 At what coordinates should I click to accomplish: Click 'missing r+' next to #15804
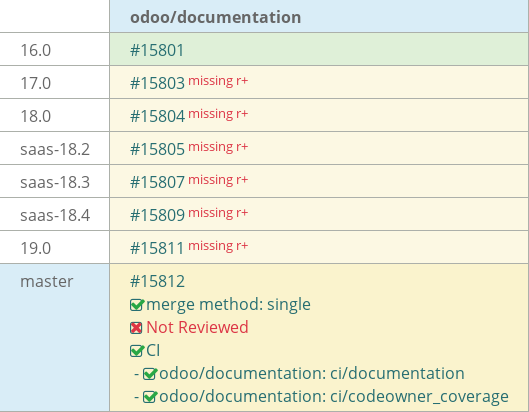(218, 114)
